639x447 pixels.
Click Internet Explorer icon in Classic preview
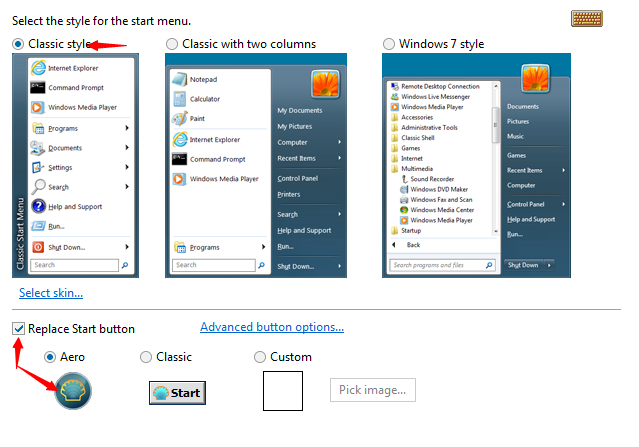click(x=38, y=68)
